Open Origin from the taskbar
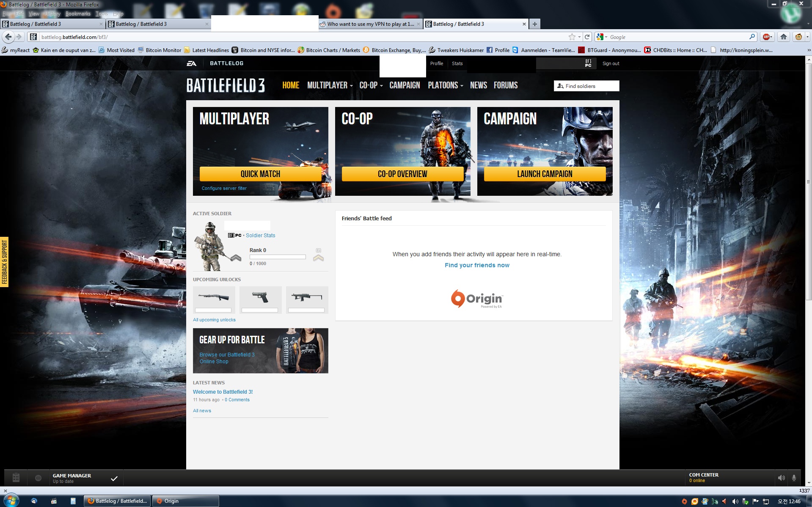 point(185,501)
